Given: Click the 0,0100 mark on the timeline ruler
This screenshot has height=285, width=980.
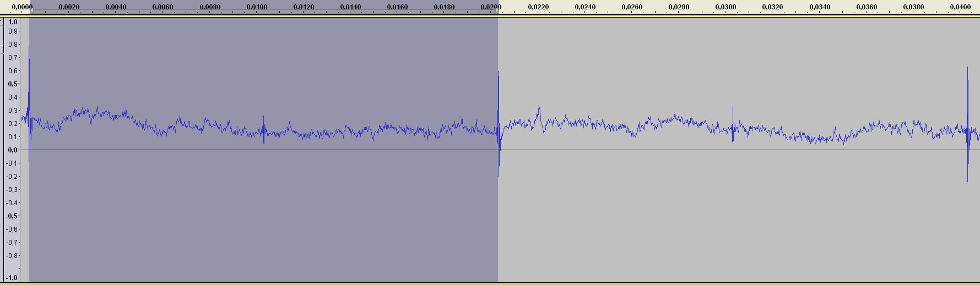Looking at the screenshot, I should coord(257,7).
